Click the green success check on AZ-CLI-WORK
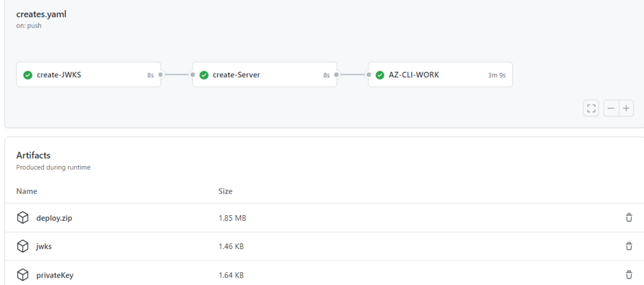Screen dimensions: 644x285 380,75
